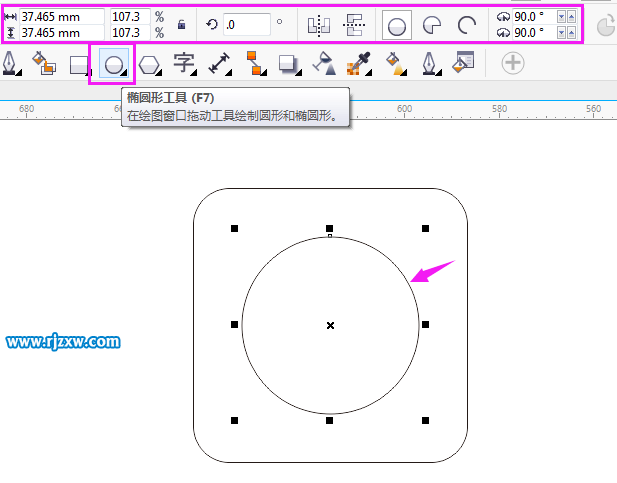This screenshot has width=617, height=483.
Task: Select the Drop Shadow tool
Action: pos(288,65)
